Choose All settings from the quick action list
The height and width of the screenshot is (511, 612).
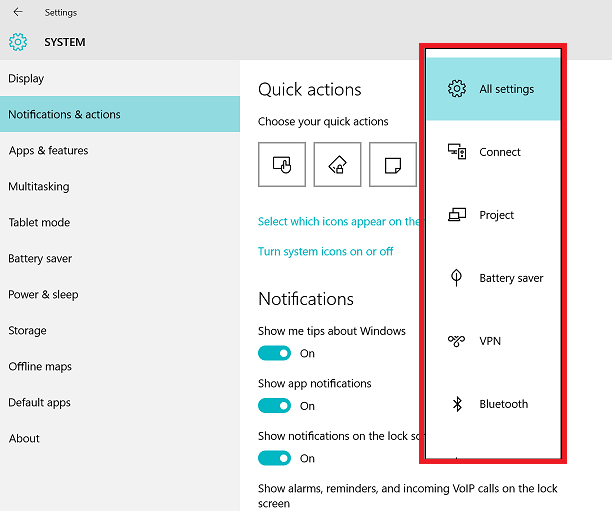(x=493, y=89)
